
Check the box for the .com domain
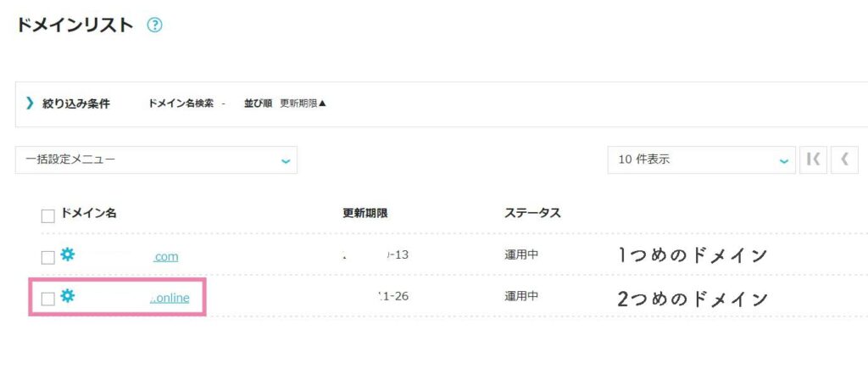(x=48, y=258)
